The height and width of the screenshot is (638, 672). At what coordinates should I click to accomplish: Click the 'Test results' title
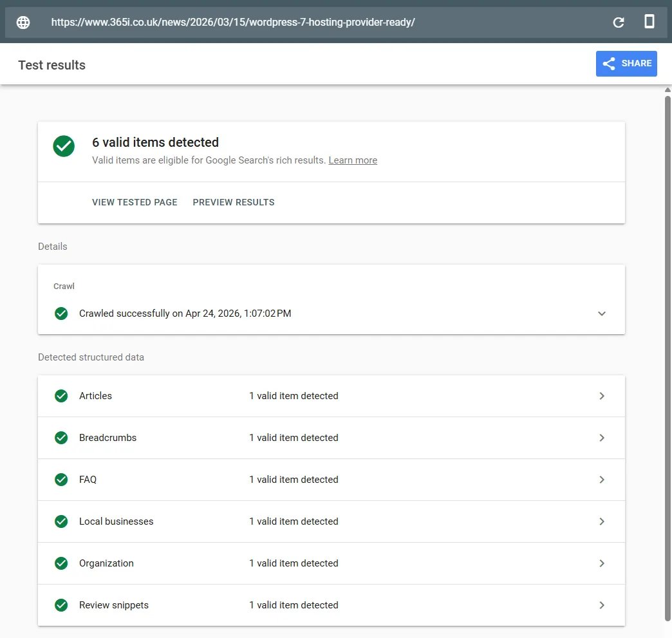(x=52, y=65)
